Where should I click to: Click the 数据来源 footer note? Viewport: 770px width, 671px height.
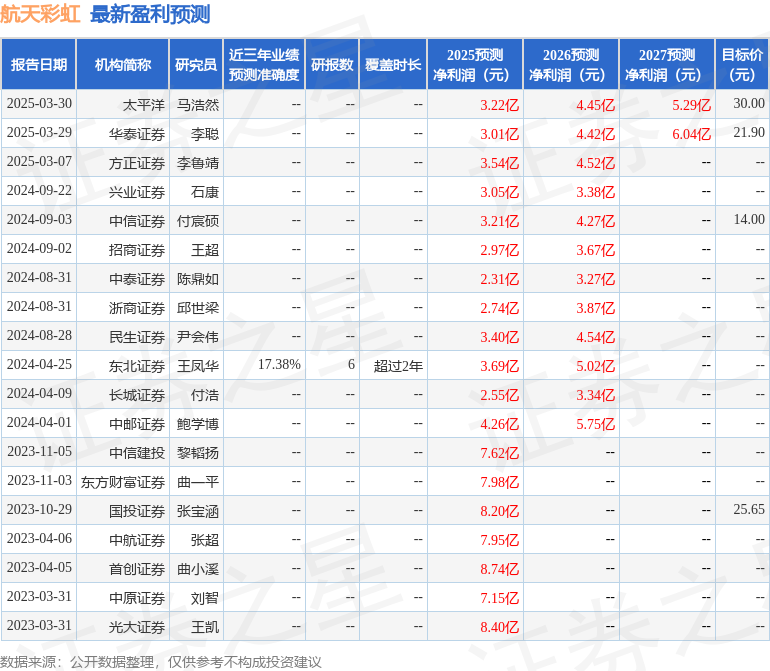click(161, 662)
